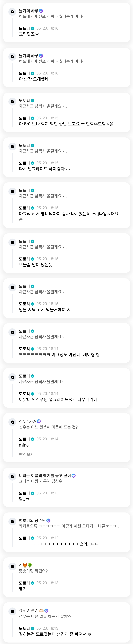Open 도토리 profile name above reply "mine"
The height and width of the screenshot is (644, 133).
point(24,439)
